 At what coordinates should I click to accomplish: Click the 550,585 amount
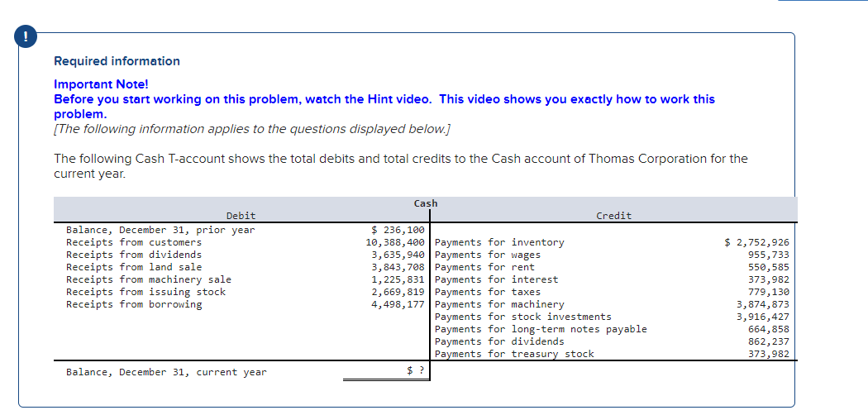[769, 267]
